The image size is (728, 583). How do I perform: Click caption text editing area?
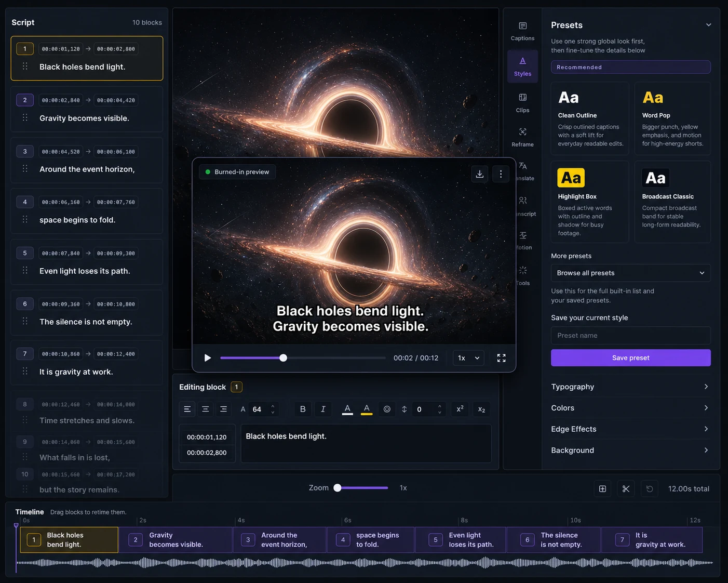366,444
